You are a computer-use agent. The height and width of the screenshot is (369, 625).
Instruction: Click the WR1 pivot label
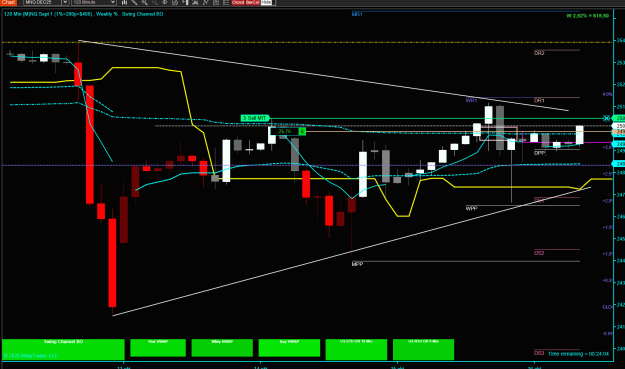click(471, 100)
